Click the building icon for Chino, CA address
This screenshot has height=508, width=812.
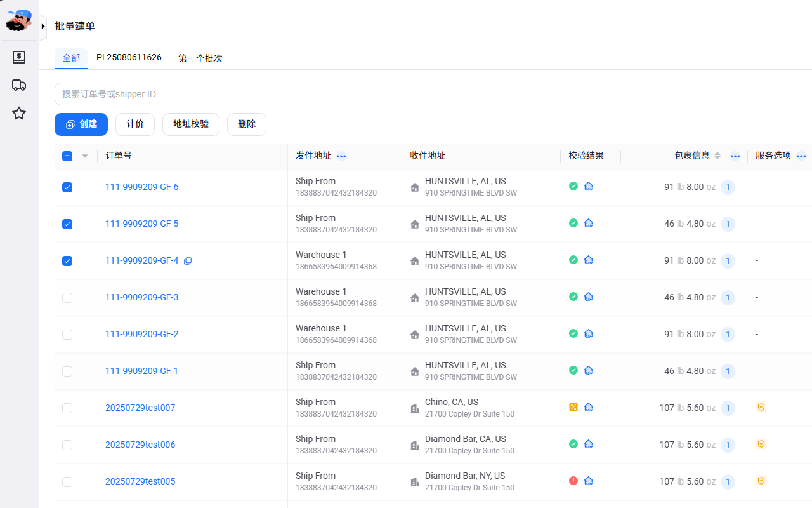pyautogui.click(x=415, y=408)
